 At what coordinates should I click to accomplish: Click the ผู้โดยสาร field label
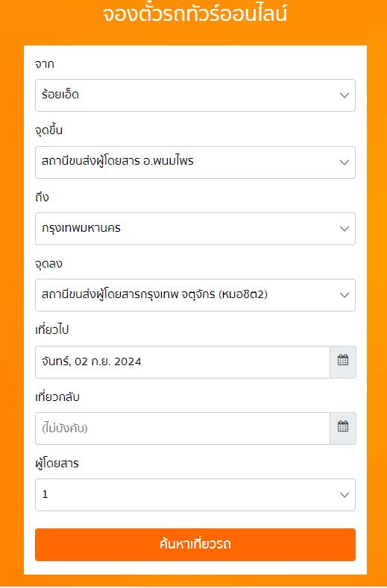pyautogui.click(x=57, y=463)
